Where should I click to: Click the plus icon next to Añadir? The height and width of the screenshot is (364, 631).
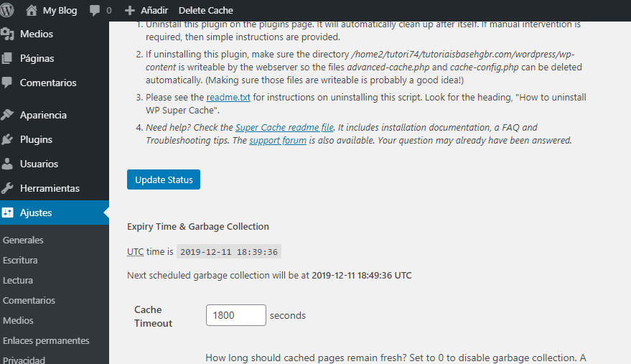tap(130, 11)
